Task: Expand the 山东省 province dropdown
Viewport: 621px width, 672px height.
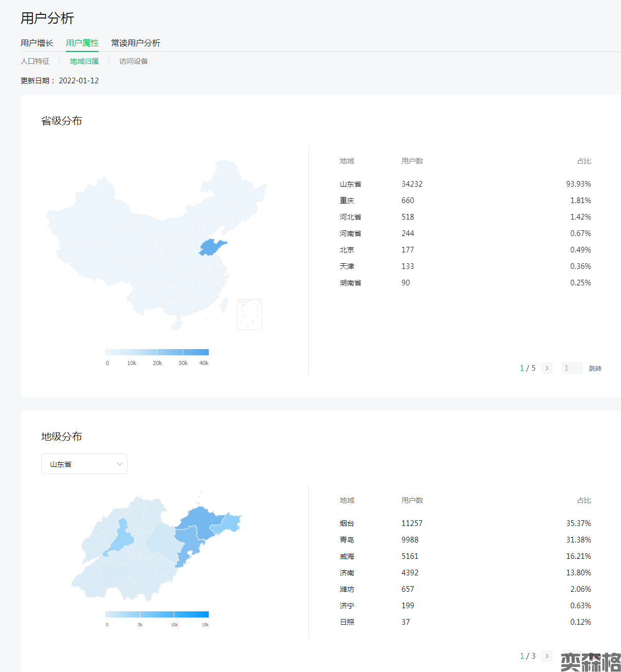Action: (x=84, y=464)
